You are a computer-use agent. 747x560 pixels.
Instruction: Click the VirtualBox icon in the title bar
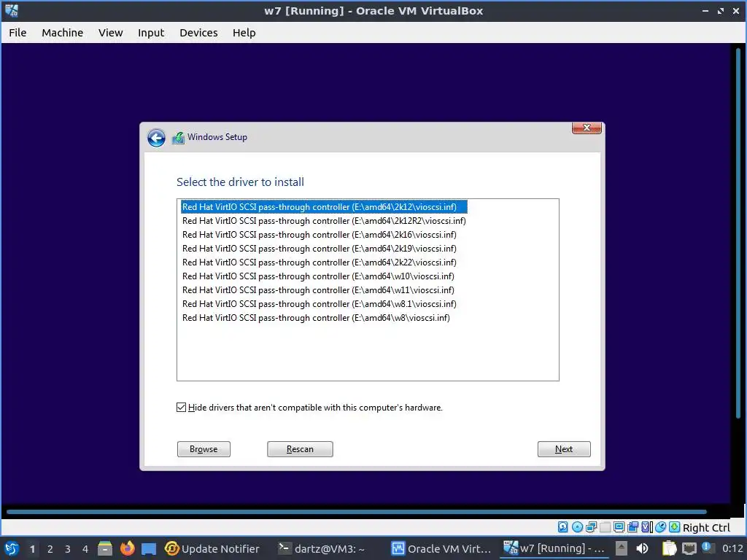point(12,10)
